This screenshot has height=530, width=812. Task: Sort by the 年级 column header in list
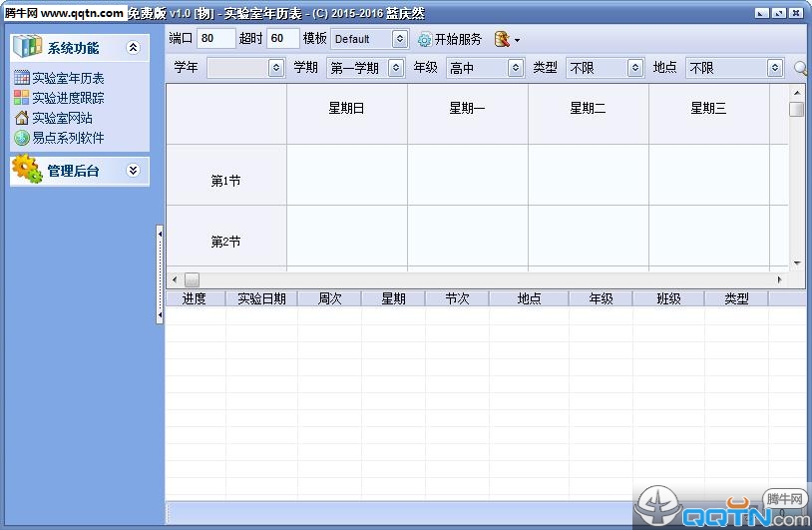(601, 298)
